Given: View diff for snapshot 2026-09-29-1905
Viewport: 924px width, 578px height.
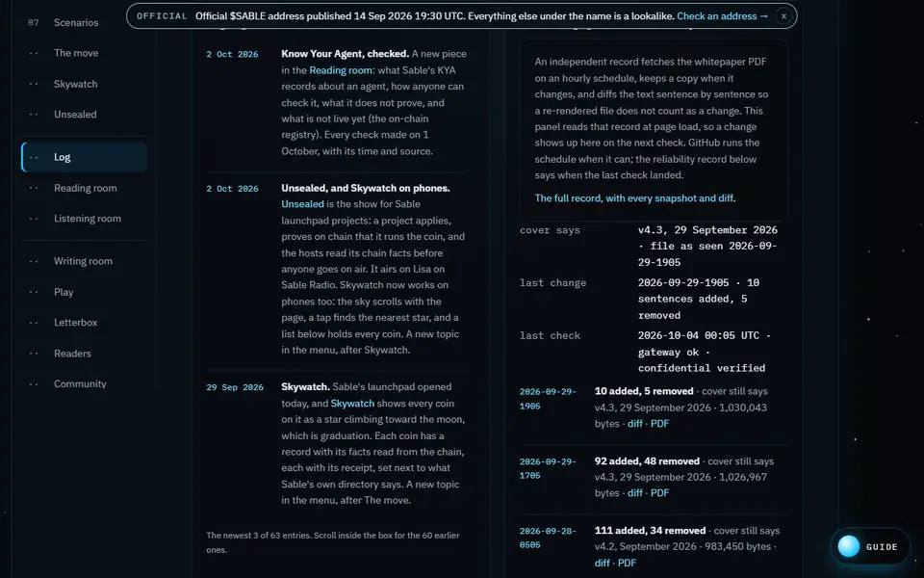Looking at the screenshot, I should [634, 424].
